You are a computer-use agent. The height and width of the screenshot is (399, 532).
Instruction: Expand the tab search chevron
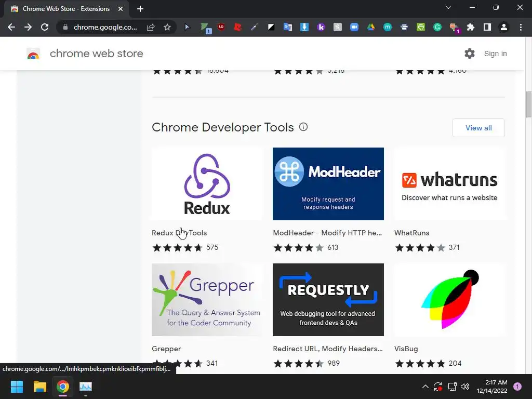pyautogui.click(x=448, y=7)
